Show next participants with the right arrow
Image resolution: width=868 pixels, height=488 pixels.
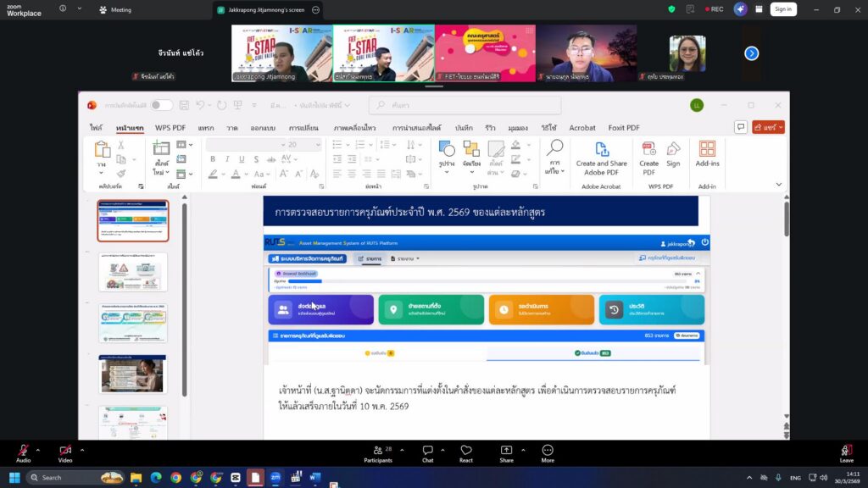tap(751, 53)
